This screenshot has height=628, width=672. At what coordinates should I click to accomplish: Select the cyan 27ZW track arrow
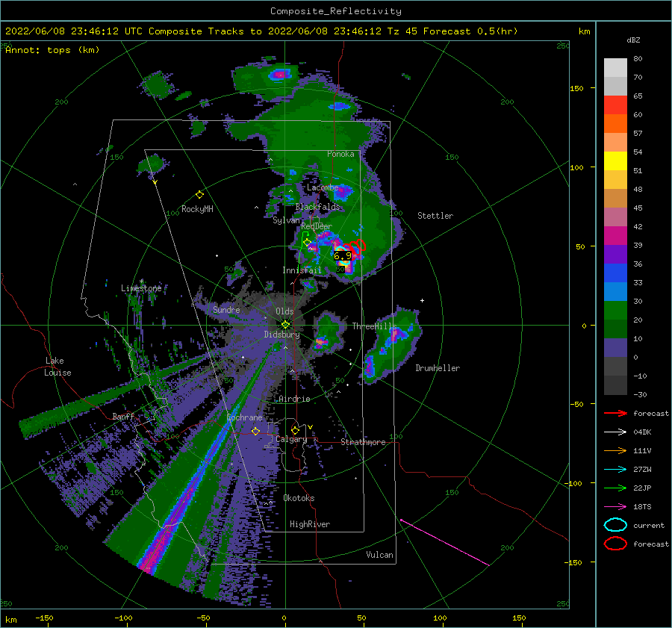click(x=615, y=470)
